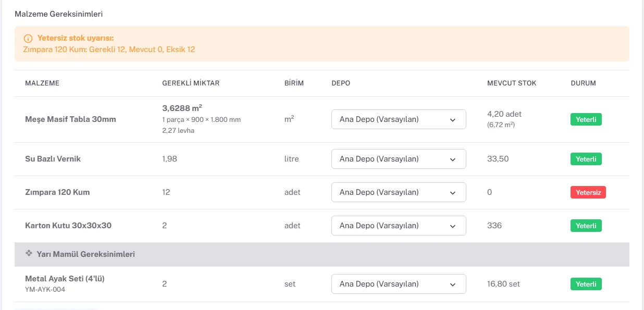The width and height of the screenshot is (644, 310).
Task: Click the Malzeme Gereksinimleri section title
Action: (x=59, y=14)
